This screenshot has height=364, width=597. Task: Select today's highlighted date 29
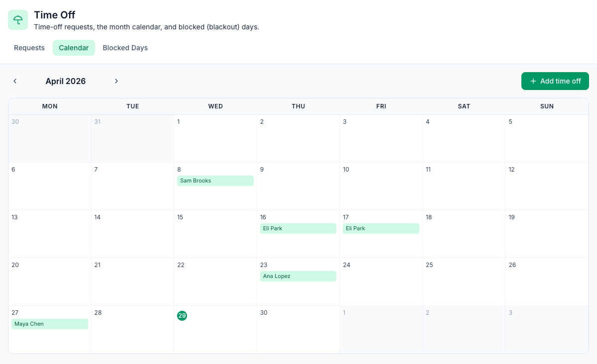click(182, 316)
